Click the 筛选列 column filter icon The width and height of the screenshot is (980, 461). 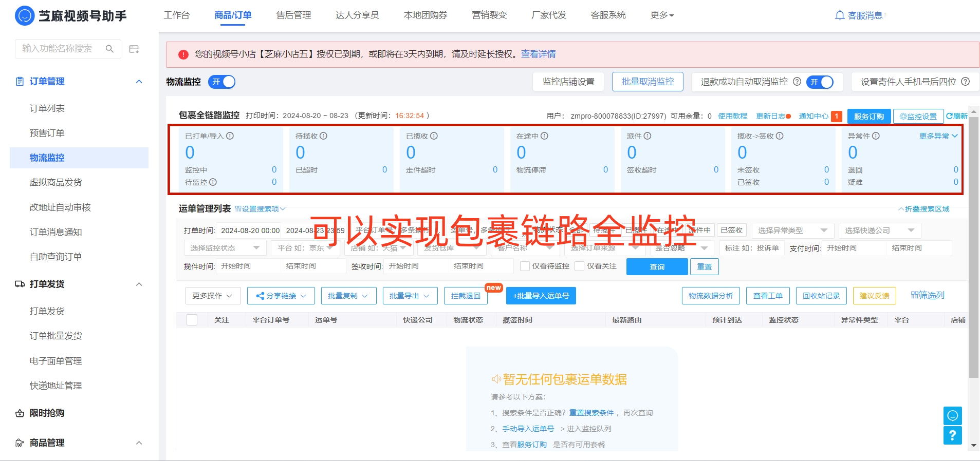tap(915, 295)
